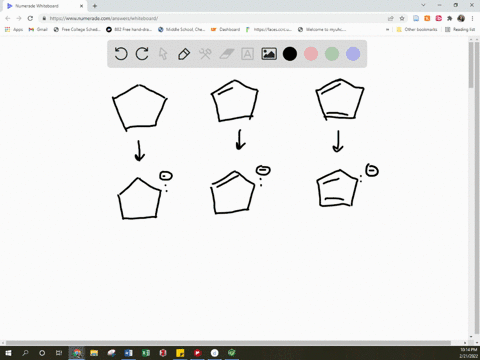Viewport: 480px width, 360px height.
Task: Choose the black pen color
Action: tap(290, 54)
